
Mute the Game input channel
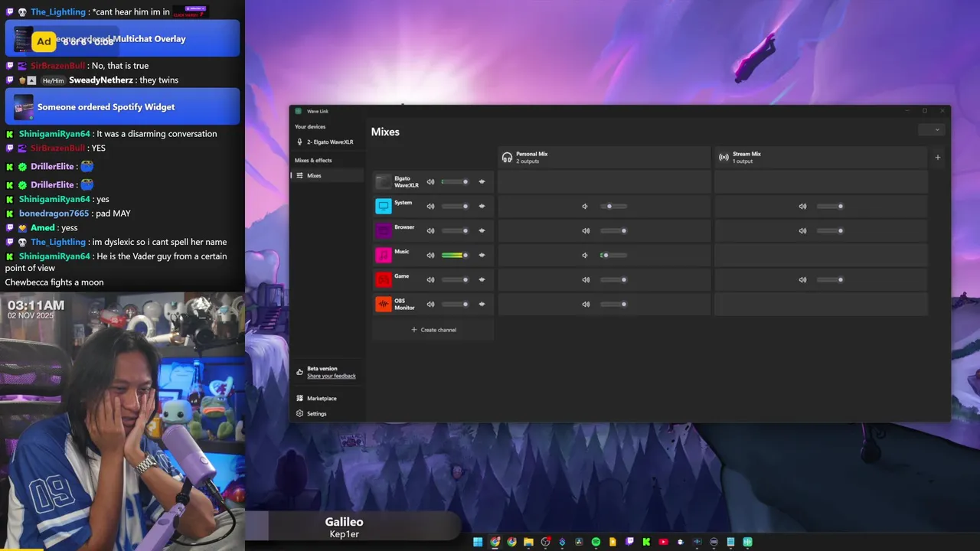tap(430, 279)
